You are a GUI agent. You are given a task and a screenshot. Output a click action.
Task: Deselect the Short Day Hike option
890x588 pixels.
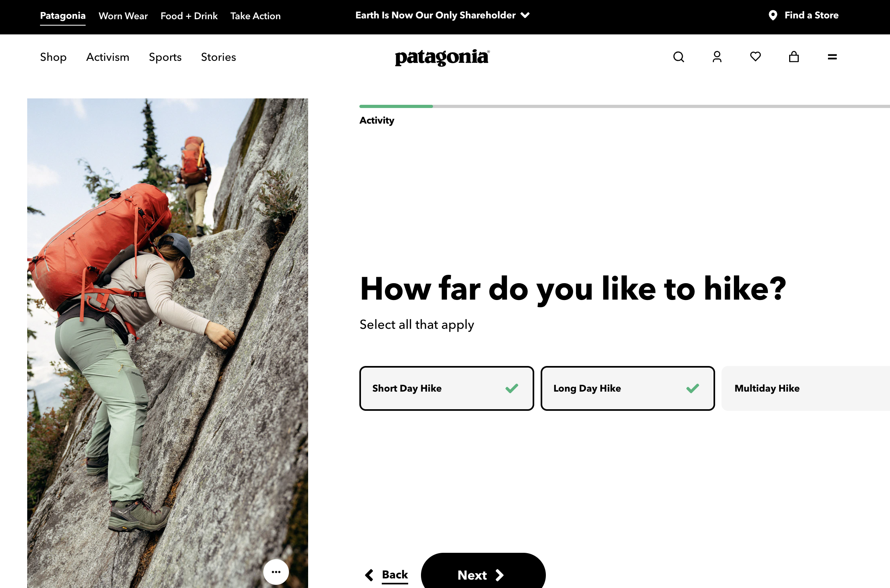(x=446, y=388)
